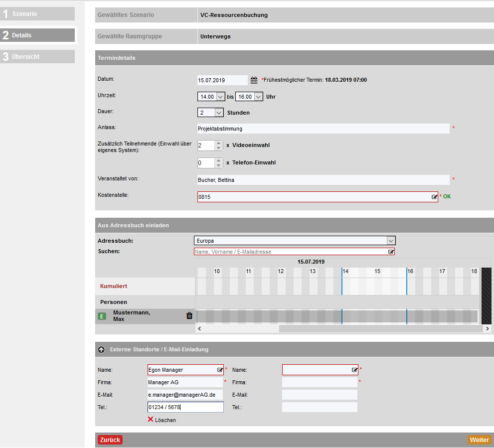Click the timeline horizontal scrollbar thumb
The height and width of the screenshot is (448, 494).
[x=381, y=328]
